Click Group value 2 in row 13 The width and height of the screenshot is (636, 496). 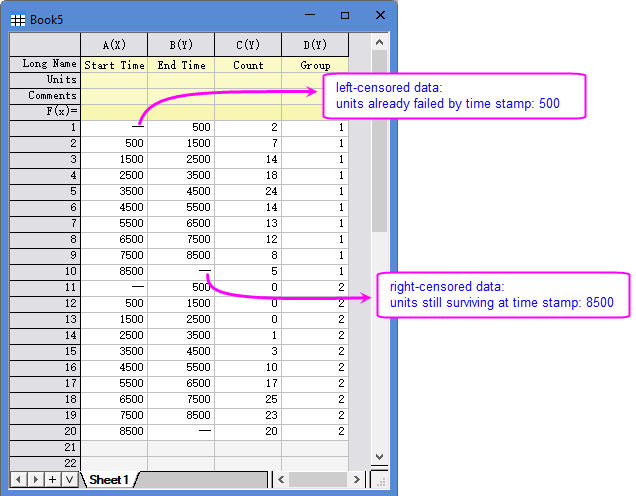pos(315,320)
